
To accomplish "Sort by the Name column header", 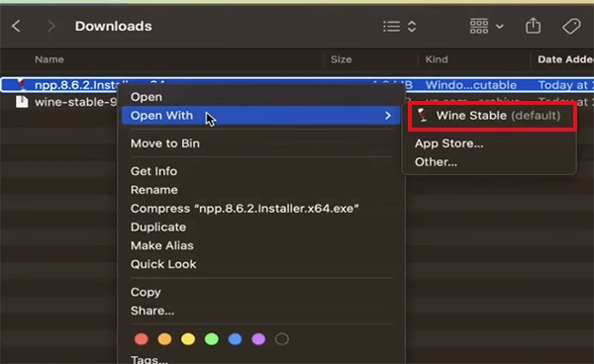I will pos(49,59).
